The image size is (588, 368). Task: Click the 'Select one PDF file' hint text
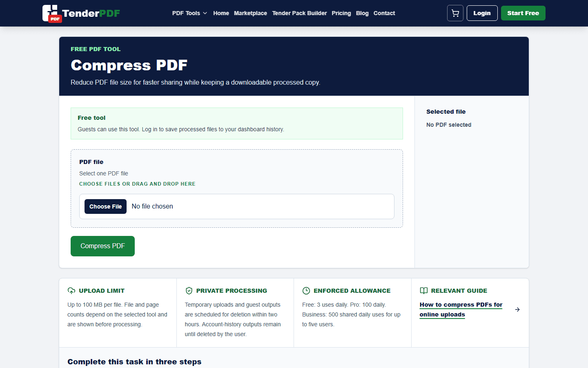[104, 173]
